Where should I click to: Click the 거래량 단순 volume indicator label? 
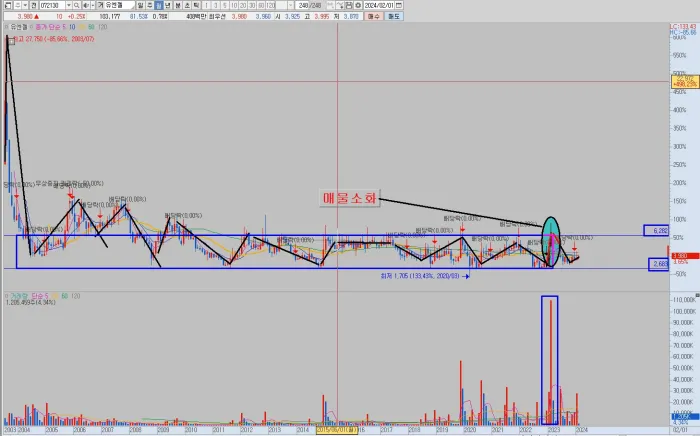click(29, 296)
